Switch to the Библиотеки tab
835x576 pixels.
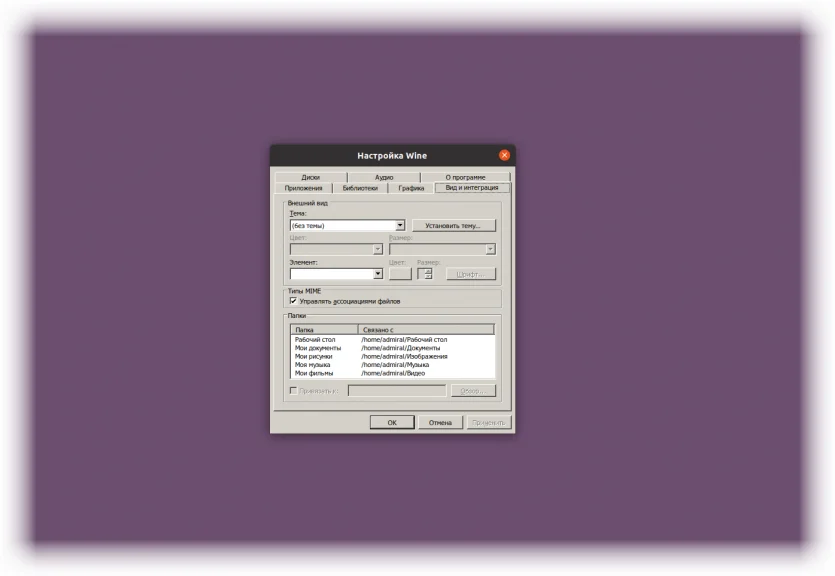tap(360, 188)
